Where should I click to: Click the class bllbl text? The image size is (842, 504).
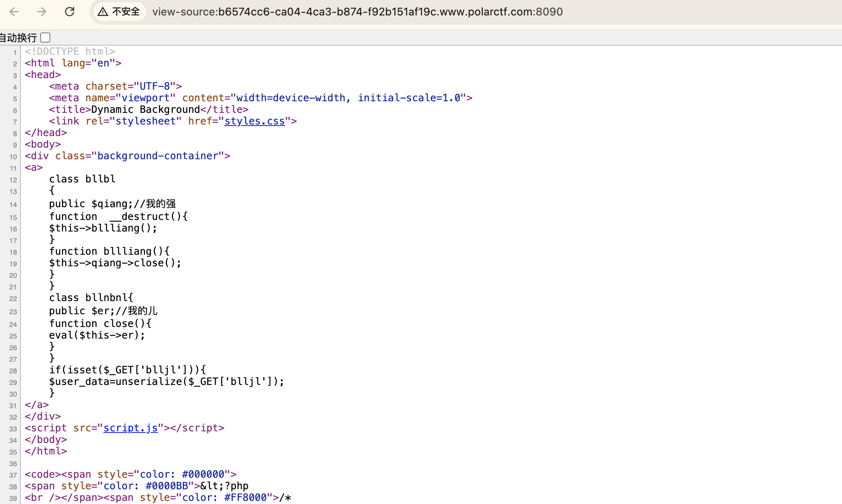[82, 179]
